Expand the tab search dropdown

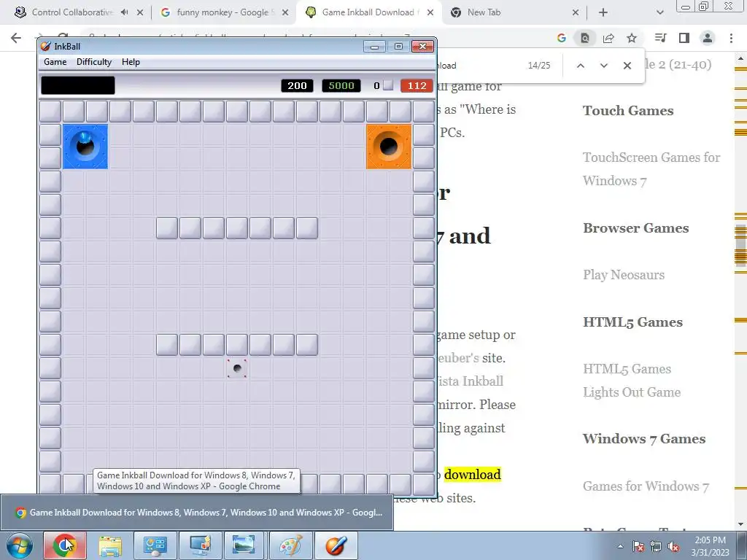point(659,12)
